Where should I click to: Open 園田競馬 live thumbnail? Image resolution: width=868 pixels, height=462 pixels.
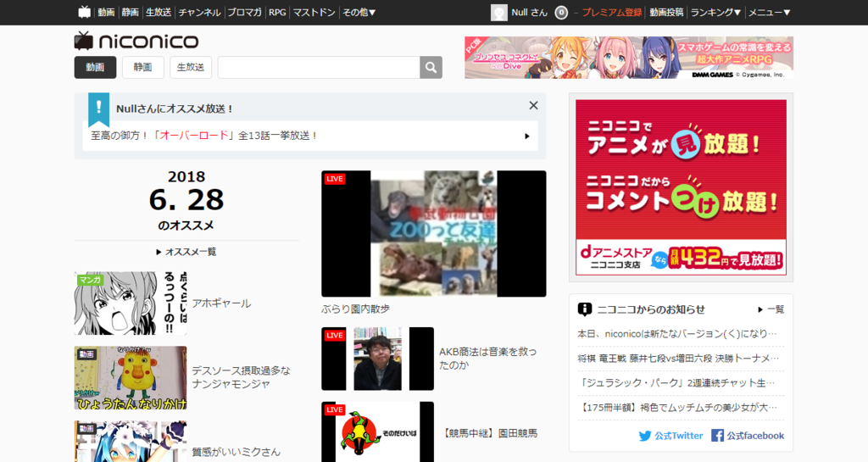click(377, 432)
